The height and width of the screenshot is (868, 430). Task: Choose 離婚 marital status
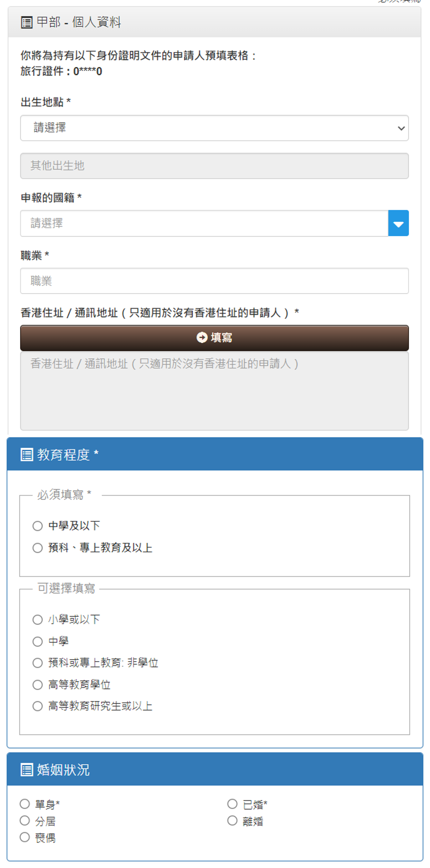(x=232, y=821)
